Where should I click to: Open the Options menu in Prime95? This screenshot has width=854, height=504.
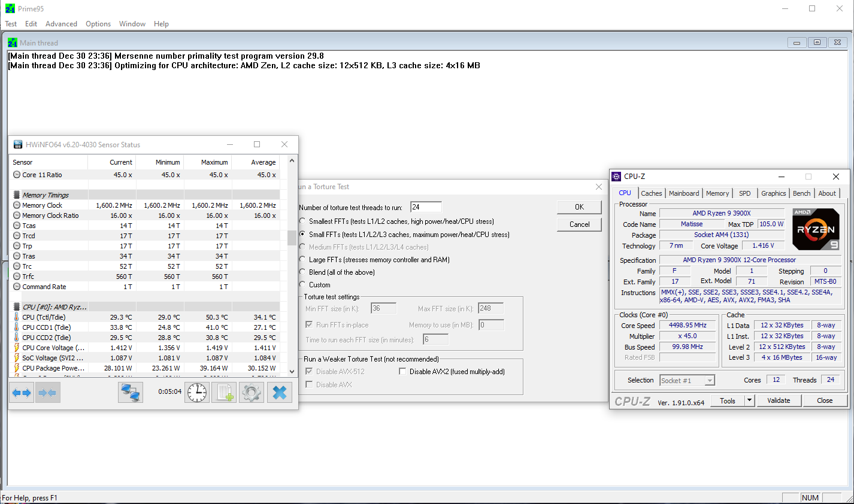(98, 24)
